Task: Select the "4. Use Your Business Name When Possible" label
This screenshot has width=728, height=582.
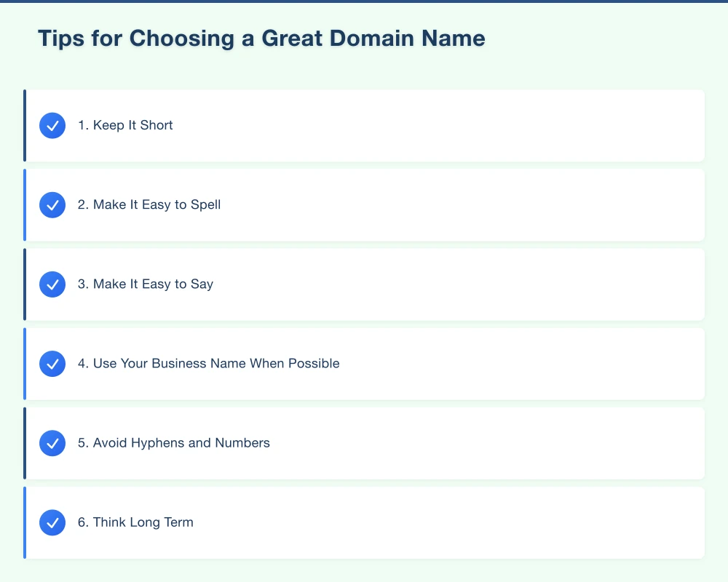Action: coord(209,364)
